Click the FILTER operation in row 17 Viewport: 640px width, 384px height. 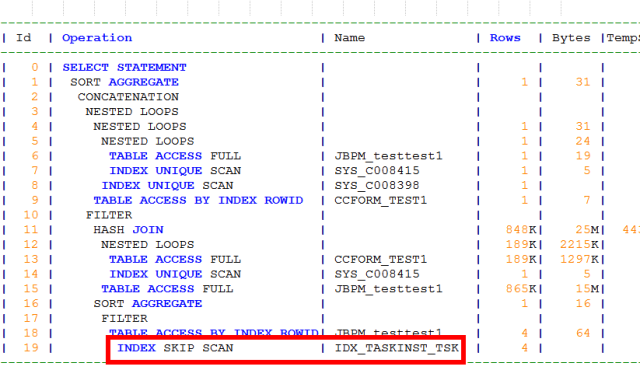(124, 318)
